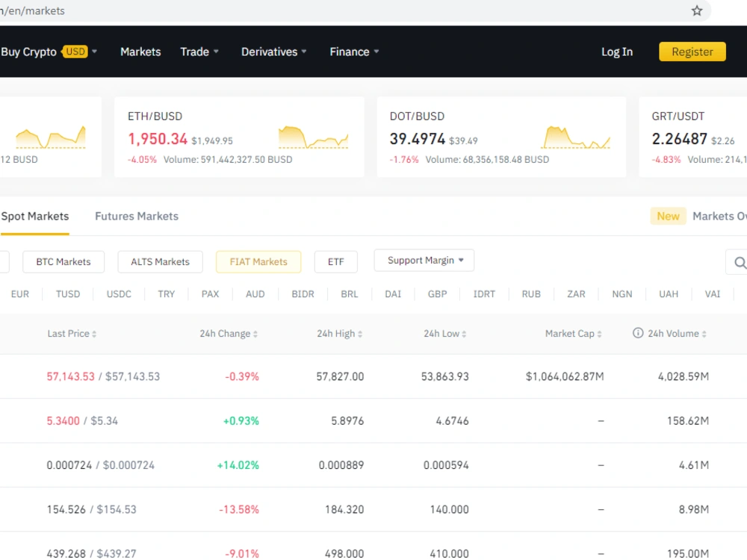
Task: Click the $1,064,062.87M market cap value
Action: pos(565,376)
